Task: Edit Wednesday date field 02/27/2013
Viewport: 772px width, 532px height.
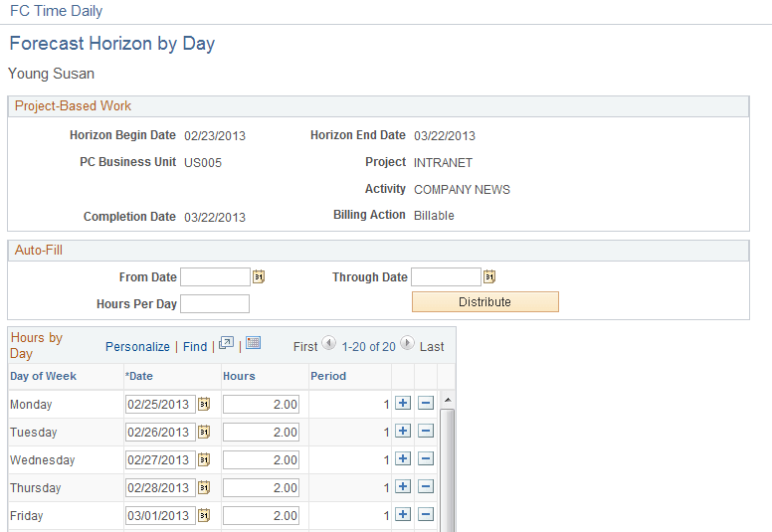Action: (160, 460)
